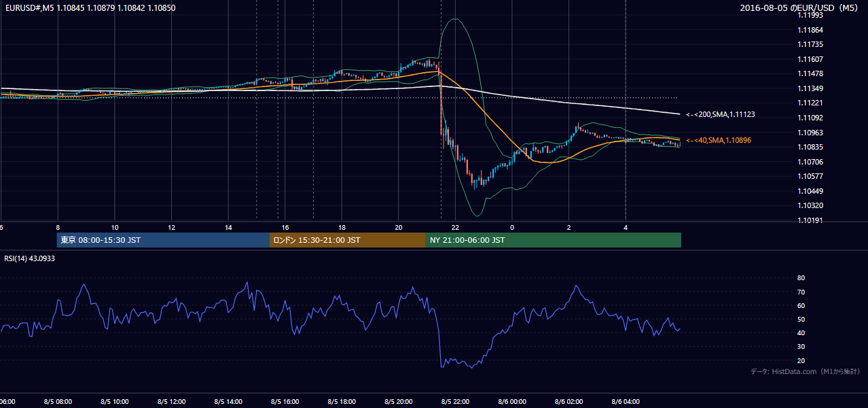Click the bottom time label 8/5 20:00

pyautogui.click(x=399, y=402)
